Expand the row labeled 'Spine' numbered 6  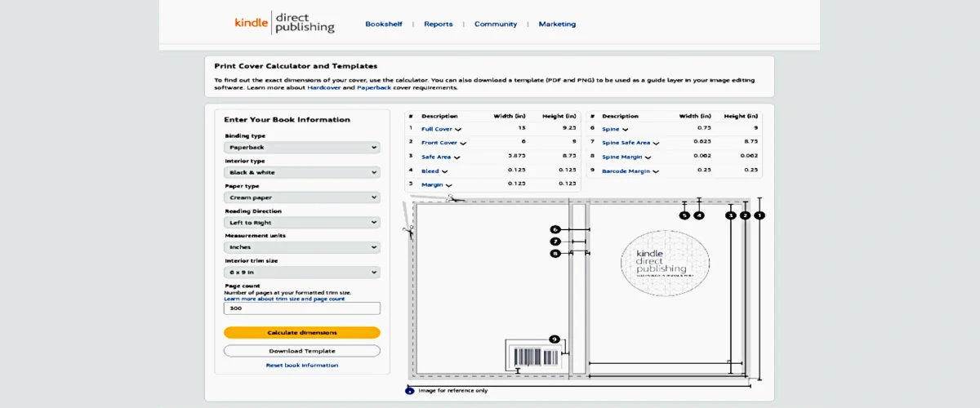[x=615, y=129]
